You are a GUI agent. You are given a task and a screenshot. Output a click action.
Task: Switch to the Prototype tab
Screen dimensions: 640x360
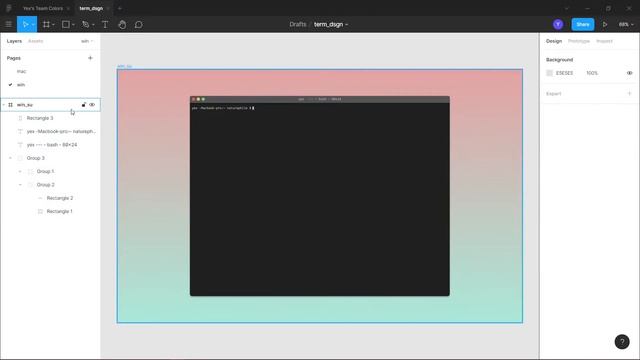[x=579, y=41]
